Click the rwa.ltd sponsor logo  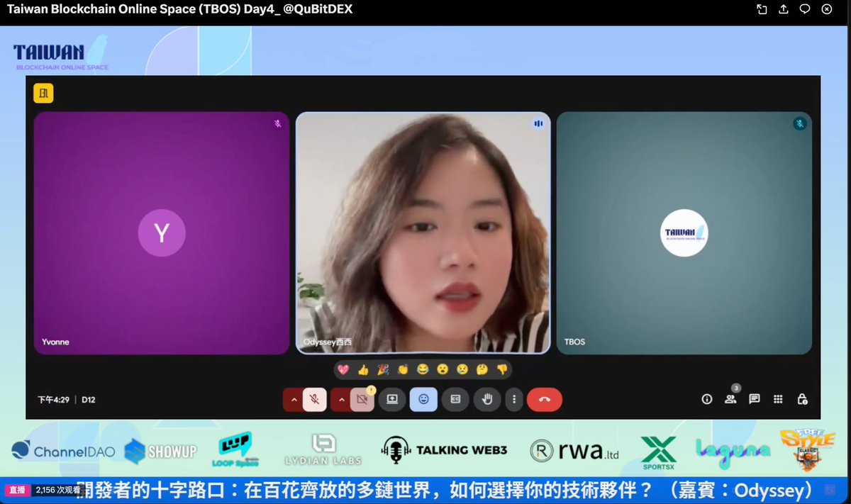click(574, 451)
